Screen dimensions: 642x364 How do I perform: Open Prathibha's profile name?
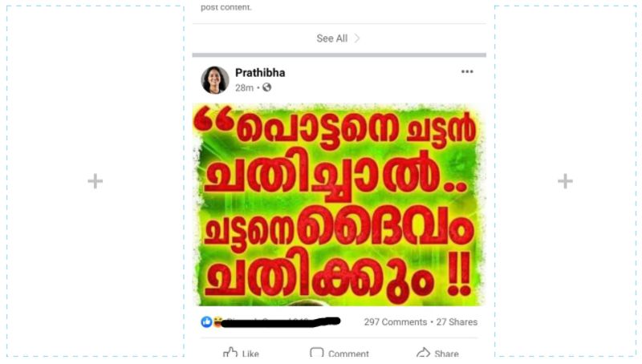pos(260,72)
